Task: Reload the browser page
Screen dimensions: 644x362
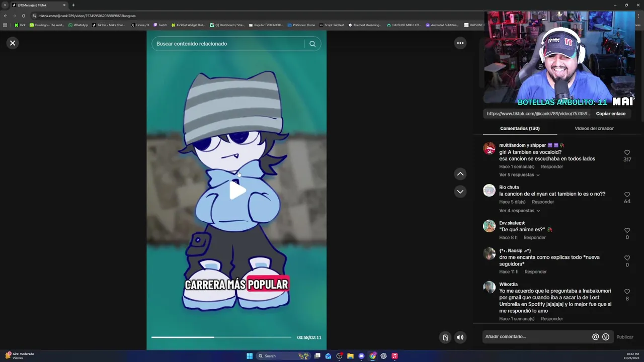Action: (23, 16)
